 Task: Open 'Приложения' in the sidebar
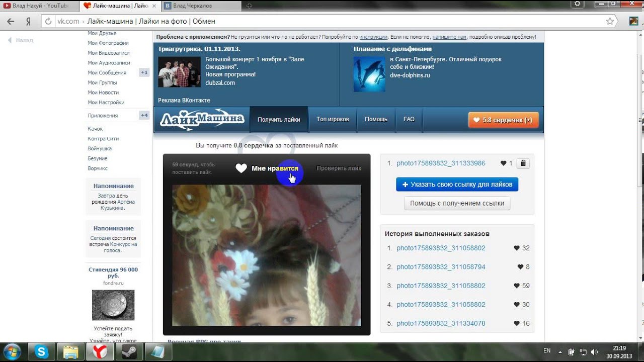tap(103, 116)
